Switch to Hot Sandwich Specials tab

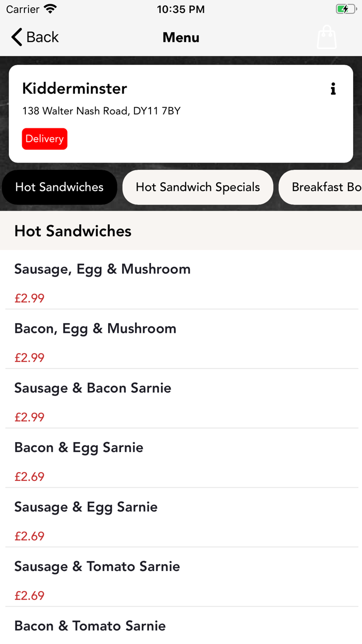click(198, 187)
